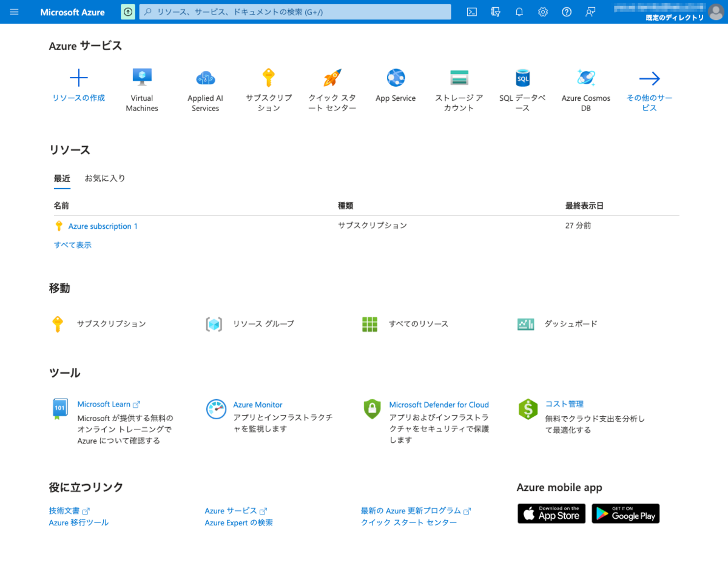
Task: Open the notifications bell
Action: click(x=519, y=12)
